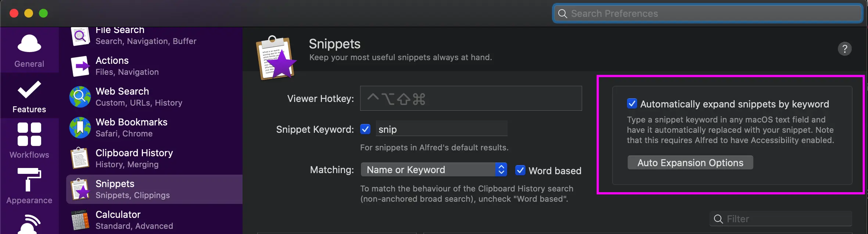Image resolution: width=868 pixels, height=234 pixels.
Task: Click the Snippets star clipboard icon in list
Action: [80, 189]
